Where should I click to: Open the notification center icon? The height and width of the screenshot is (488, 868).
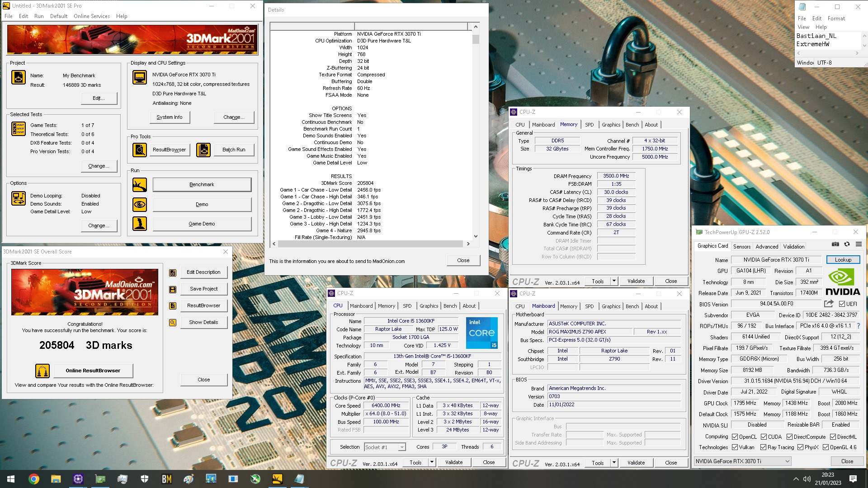[x=853, y=479]
